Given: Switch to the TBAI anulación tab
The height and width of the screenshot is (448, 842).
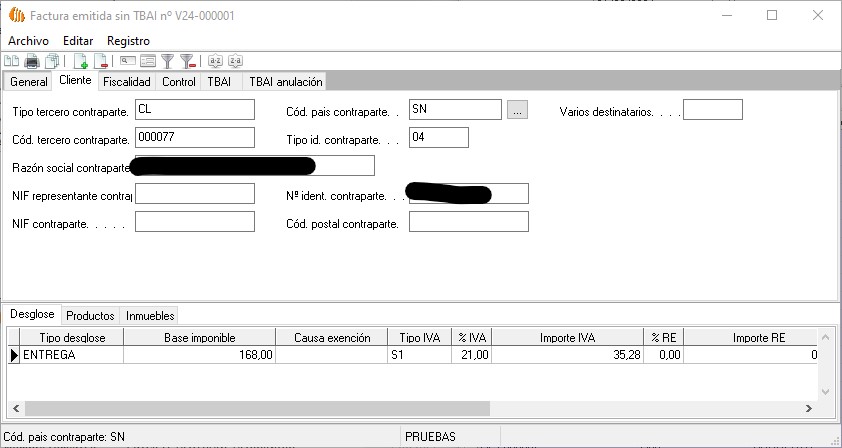Looking at the screenshot, I should tap(285, 82).
